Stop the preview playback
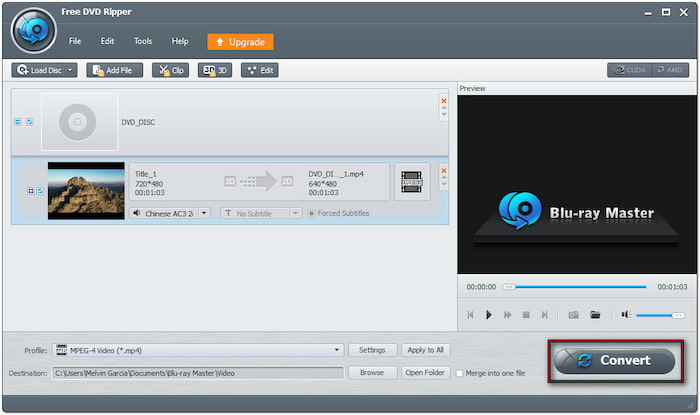 point(526,315)
